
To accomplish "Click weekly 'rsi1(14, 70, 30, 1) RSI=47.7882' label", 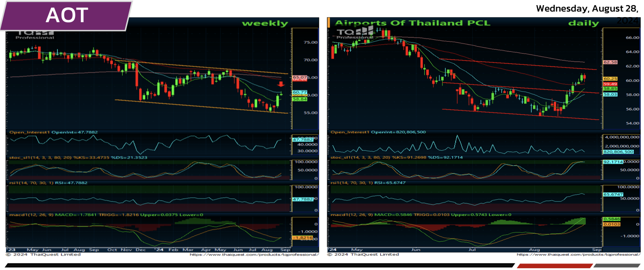I will pos(48,183).
